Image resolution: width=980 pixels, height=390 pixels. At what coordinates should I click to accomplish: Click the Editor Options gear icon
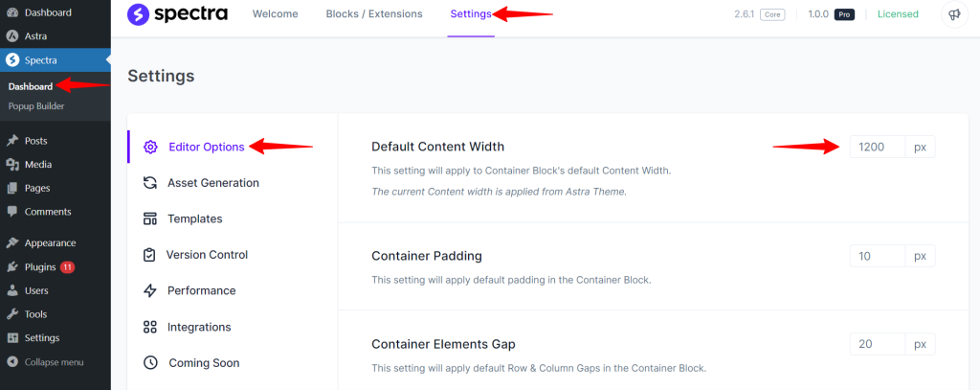pyautogui.click(x=150, y=147)
